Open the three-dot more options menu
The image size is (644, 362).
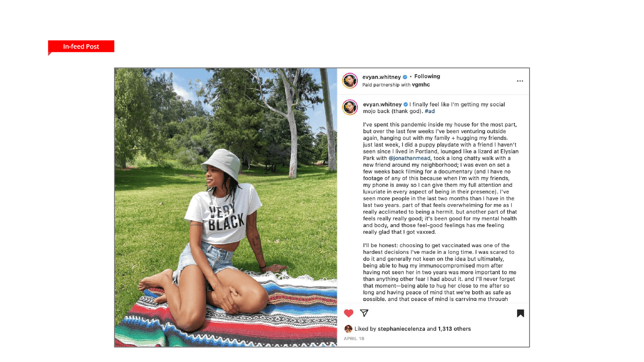pos(520,81)
